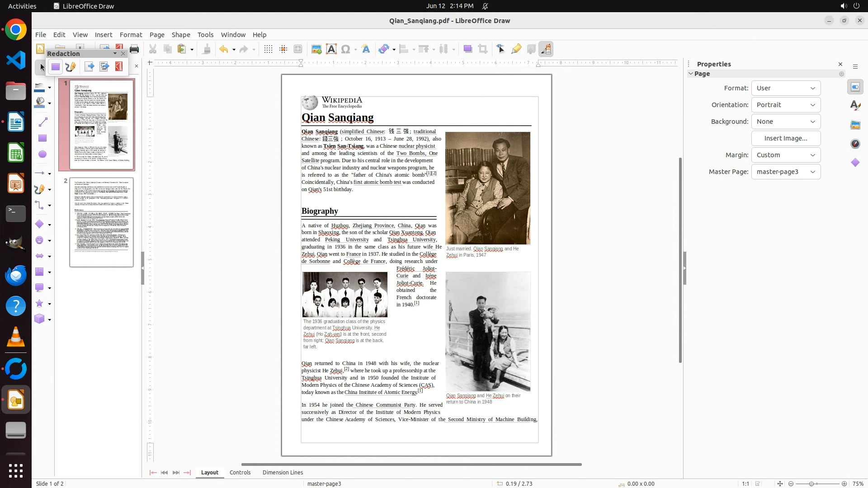Open the Master Page dropdown
Image resolution: width=868 pixels, height=488 pixels.
[786, 172]
